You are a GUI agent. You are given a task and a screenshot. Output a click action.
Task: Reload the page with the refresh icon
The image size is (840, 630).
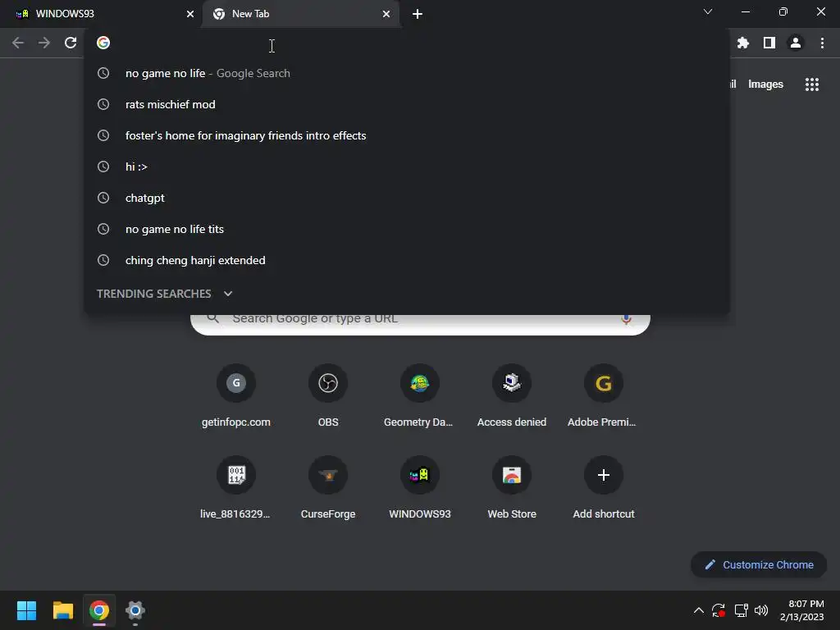(71, 43)
